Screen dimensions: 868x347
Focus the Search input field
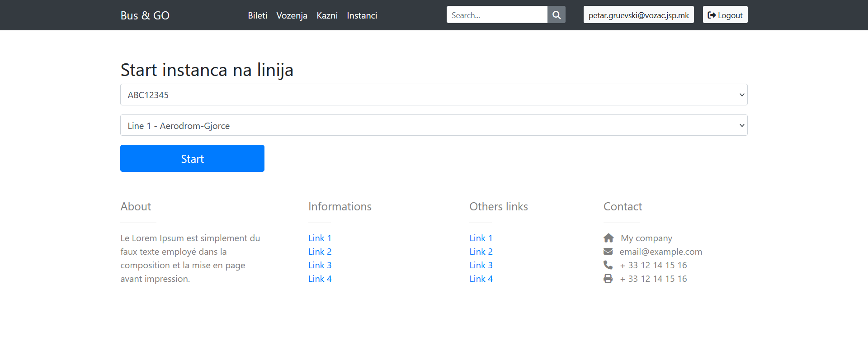coord(496,15)
